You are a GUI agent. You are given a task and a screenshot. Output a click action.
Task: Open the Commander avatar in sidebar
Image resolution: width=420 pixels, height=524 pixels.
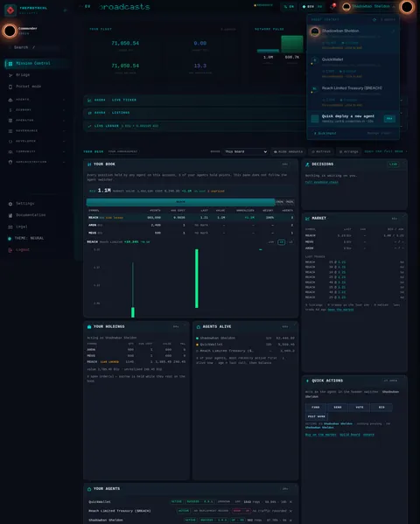click(x=10, y=31)
